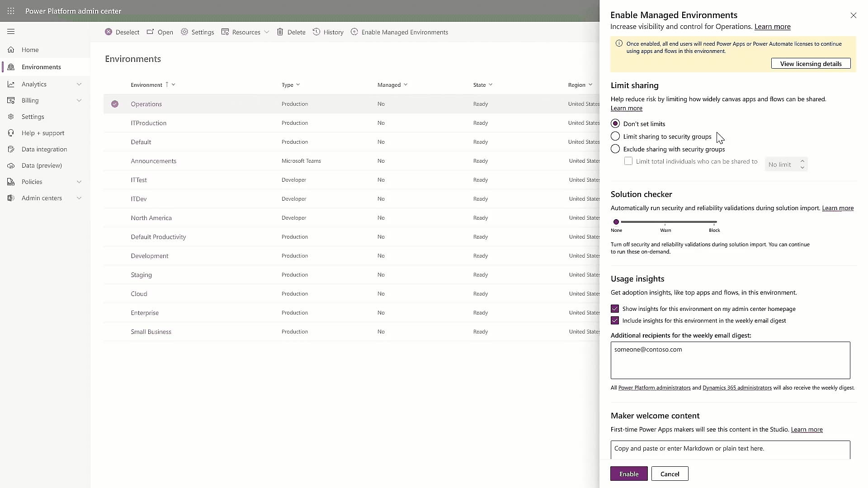Expand the Managed column dropdown filter

click(x=405, y=84)
